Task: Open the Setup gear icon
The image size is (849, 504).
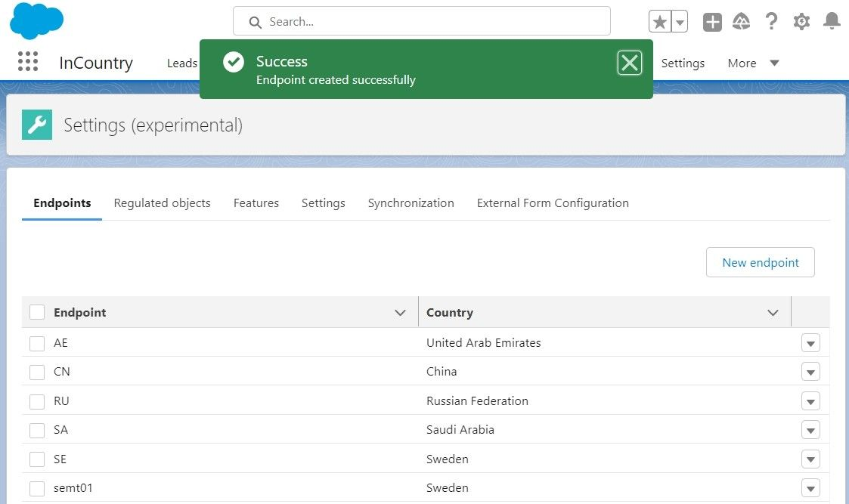Action: pyautogui.click(x=801, y=21)
